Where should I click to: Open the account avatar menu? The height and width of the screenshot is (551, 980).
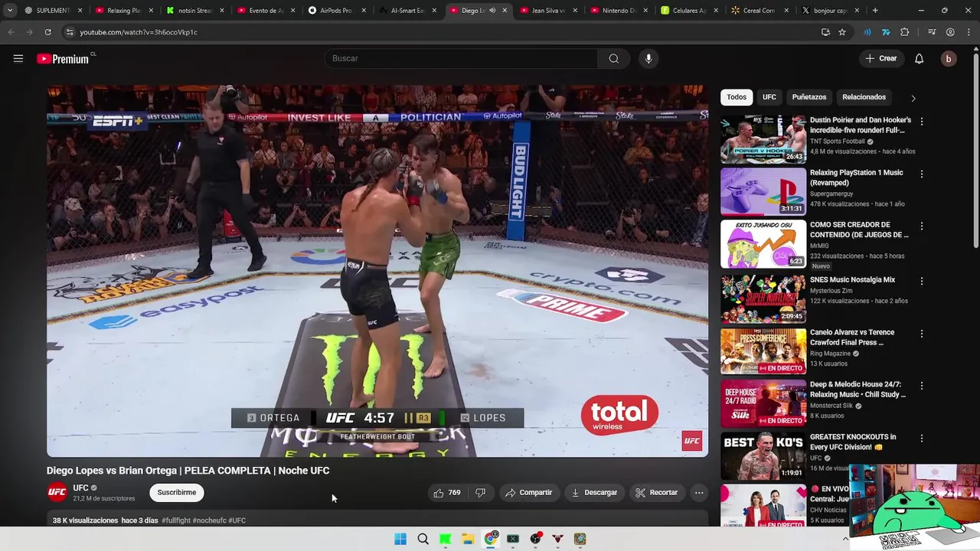[948, 58]
